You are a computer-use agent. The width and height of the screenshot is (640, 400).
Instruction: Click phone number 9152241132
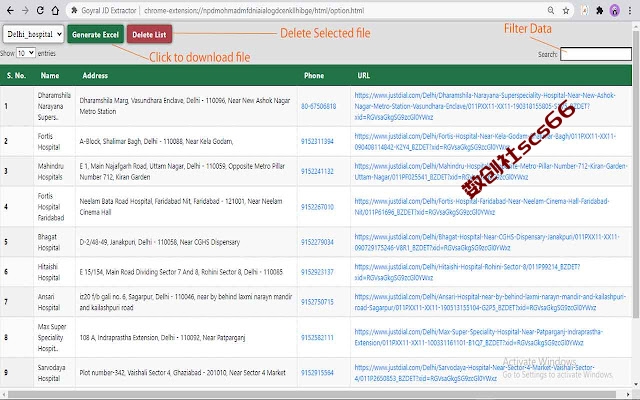[317, 171]
